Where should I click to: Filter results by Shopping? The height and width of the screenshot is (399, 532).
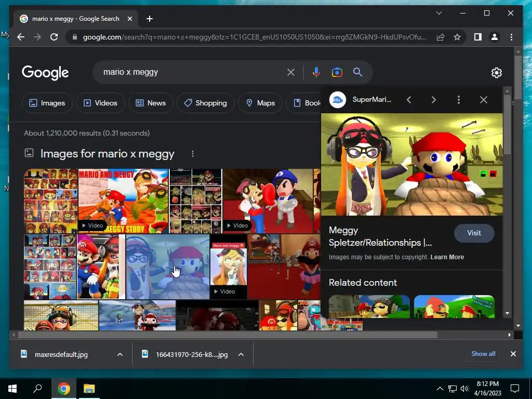(x=206, y=103)
